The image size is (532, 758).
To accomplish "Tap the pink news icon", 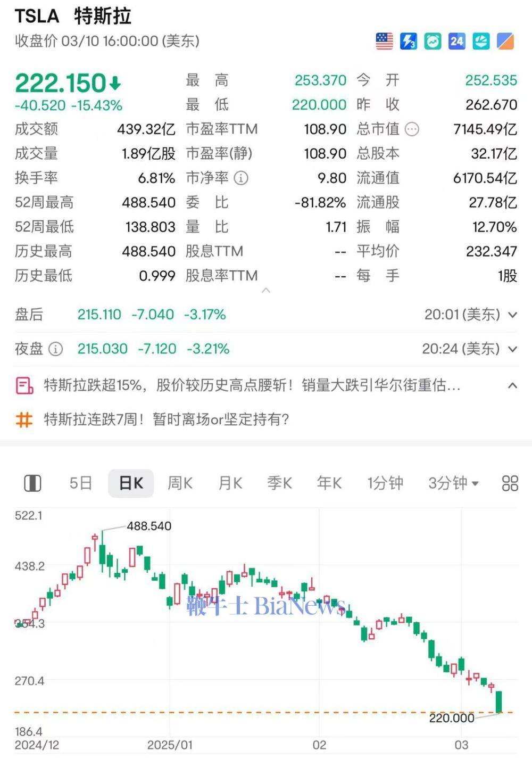I will [24, 385].
